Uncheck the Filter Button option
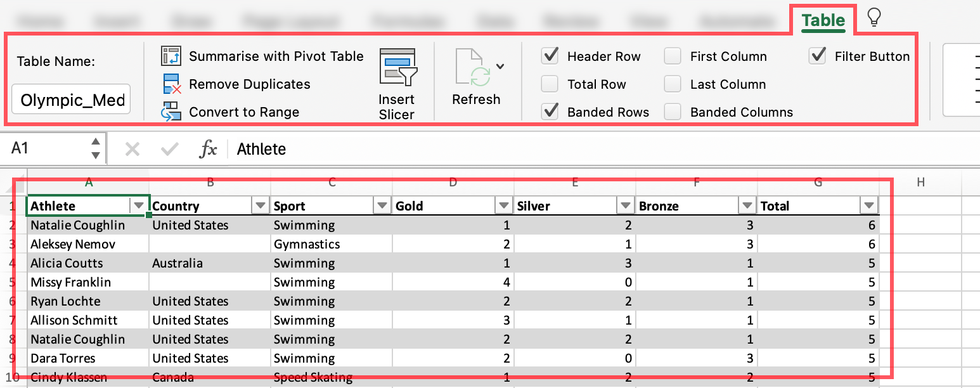 [818, 56]
